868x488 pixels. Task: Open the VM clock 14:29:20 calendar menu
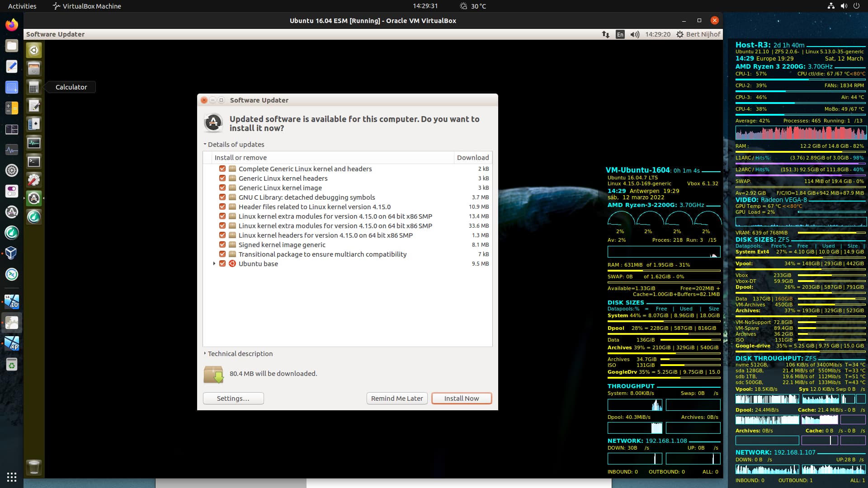coord(658,34)
